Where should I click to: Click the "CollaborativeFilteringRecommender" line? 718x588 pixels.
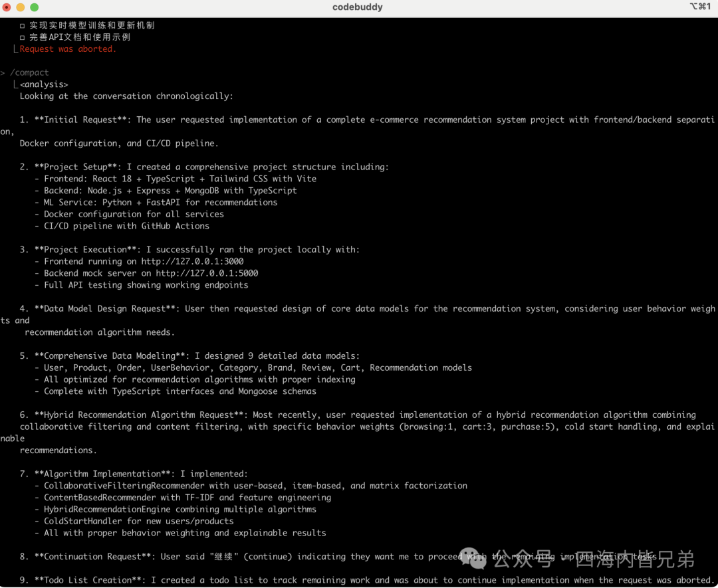pos(251,486)
